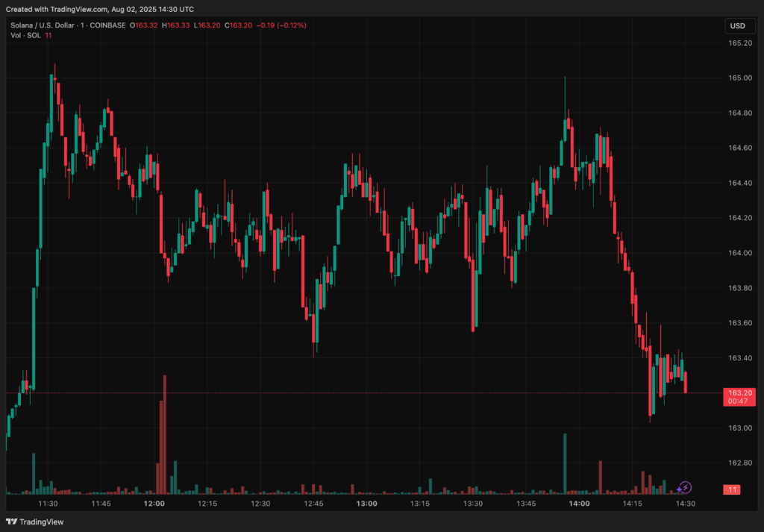Viewport: 764px width, 532px height.
Task: Click the 14:00 time axis label
Action: (x=579, y=504)
